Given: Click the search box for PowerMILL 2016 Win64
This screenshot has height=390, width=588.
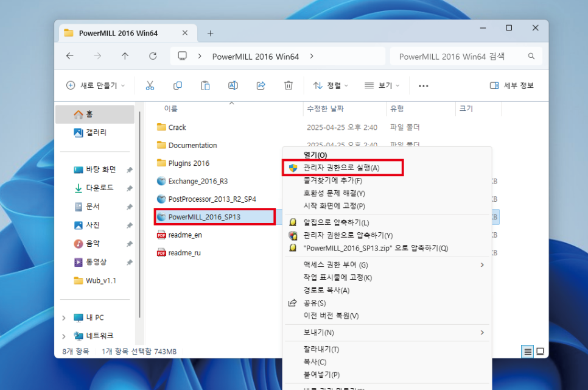Looking at the screenshot, I should (466, 56).
